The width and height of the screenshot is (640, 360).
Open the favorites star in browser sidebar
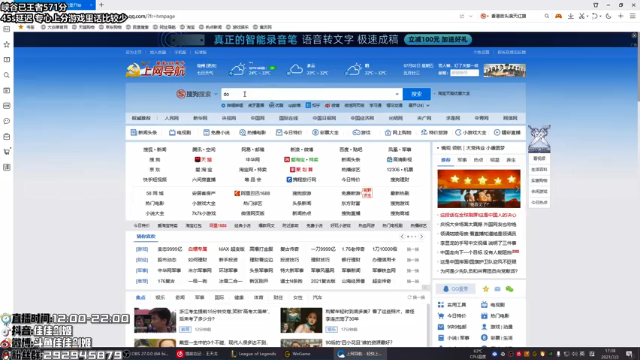click(x=7, y=44)
